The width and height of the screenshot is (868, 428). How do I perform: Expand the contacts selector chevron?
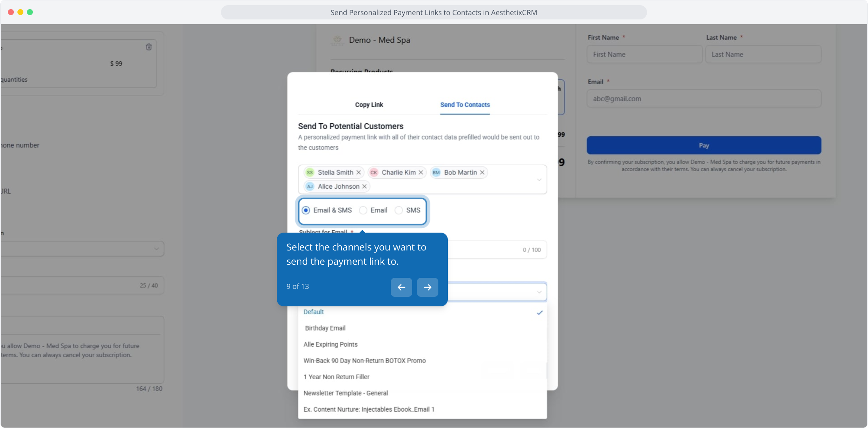click(x=539, y=180)
